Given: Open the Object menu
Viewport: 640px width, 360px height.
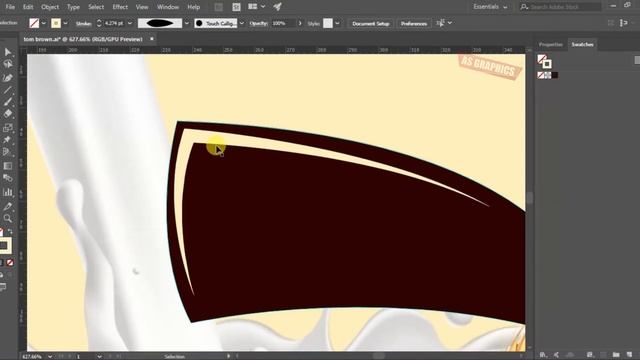Looking at the screenshot, I should coord(50,7).
